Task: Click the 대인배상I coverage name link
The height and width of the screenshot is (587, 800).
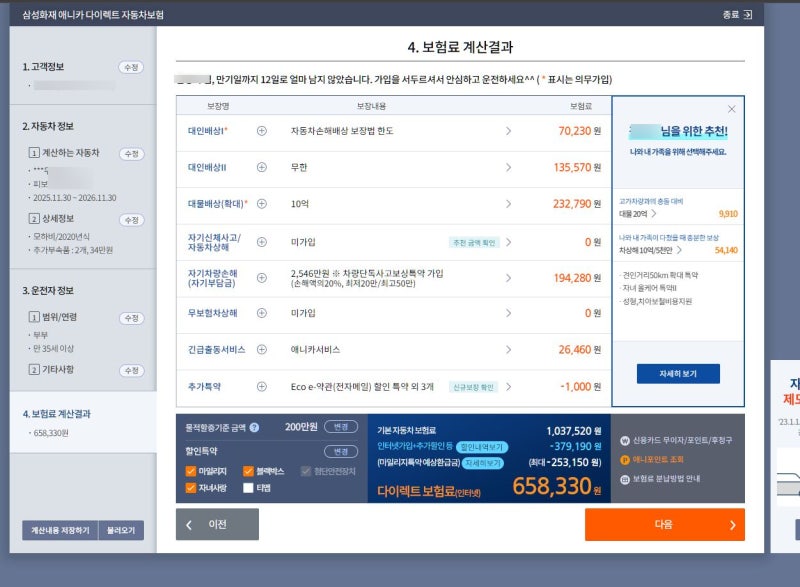Action: pyautogui.click(x=208, y=131)
